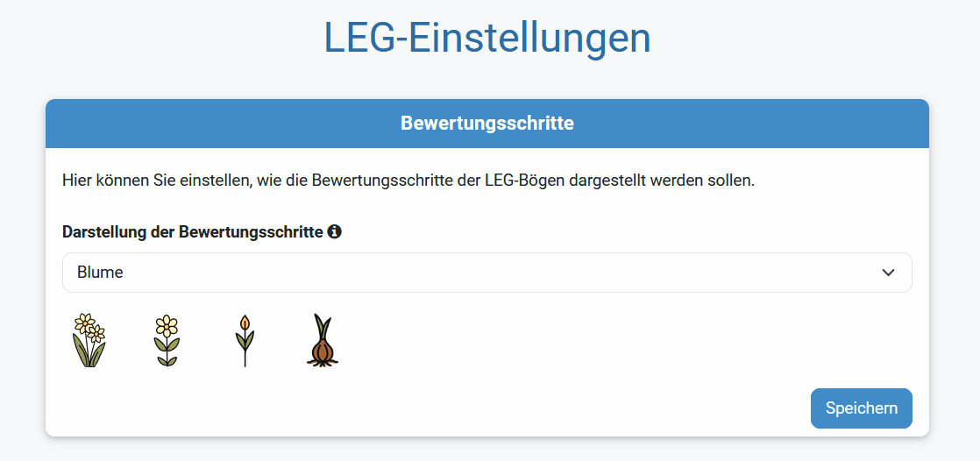980x461 pixels.
Task: Select the full blooming flower bunch icon
Action: pos(89,340)
